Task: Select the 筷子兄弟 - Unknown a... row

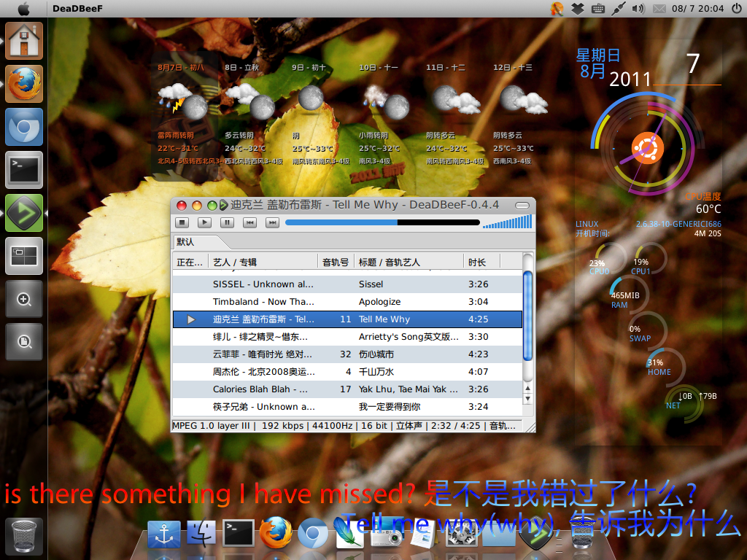Action: point(347,407)
